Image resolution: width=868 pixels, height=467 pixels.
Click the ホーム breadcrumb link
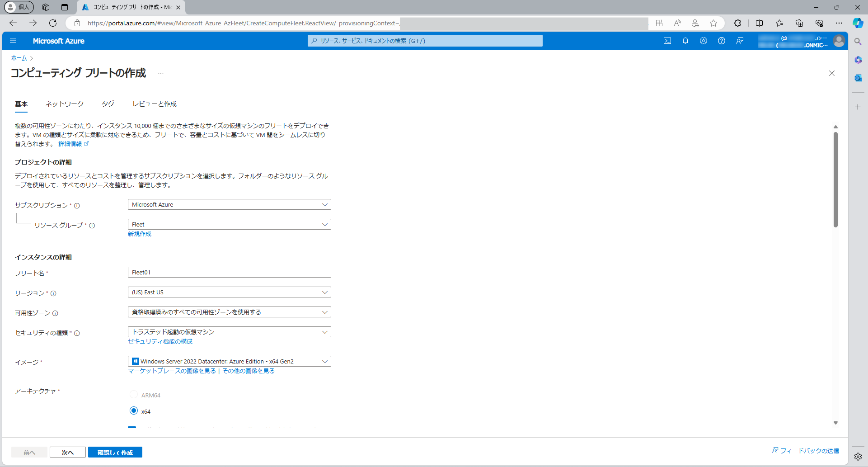point(19,58)
